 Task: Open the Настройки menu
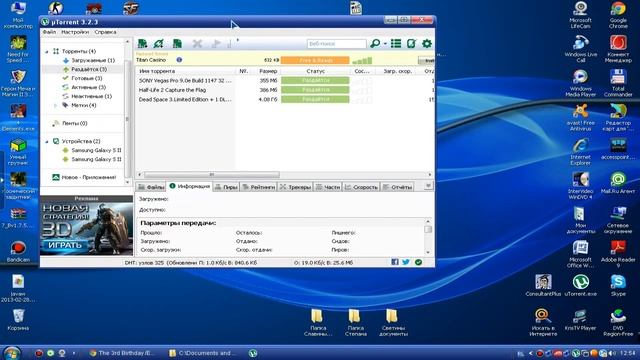point(75,32)
